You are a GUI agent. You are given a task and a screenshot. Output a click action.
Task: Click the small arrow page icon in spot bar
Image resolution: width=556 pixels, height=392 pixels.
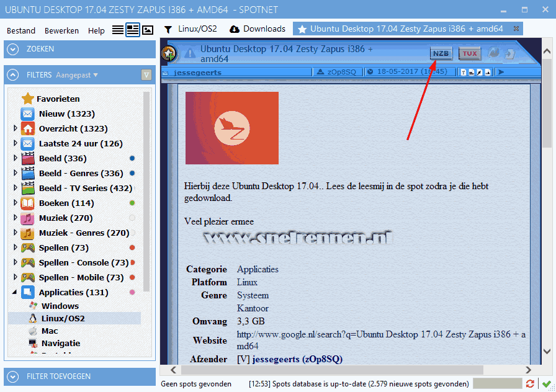(480, 73)
